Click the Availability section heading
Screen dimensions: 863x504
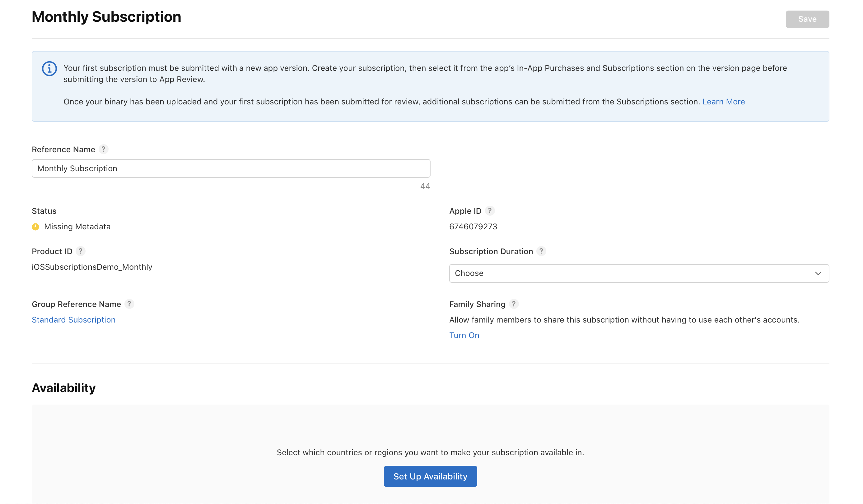point(64,388)
